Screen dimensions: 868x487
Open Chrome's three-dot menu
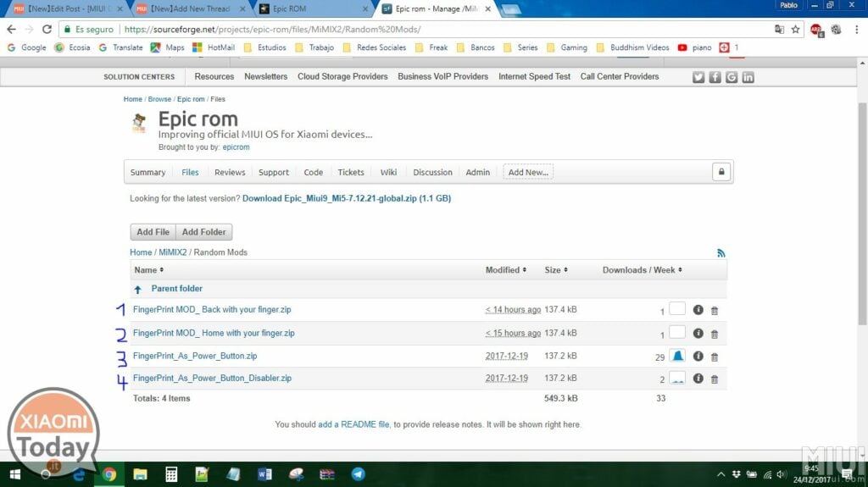pos(856,30)
